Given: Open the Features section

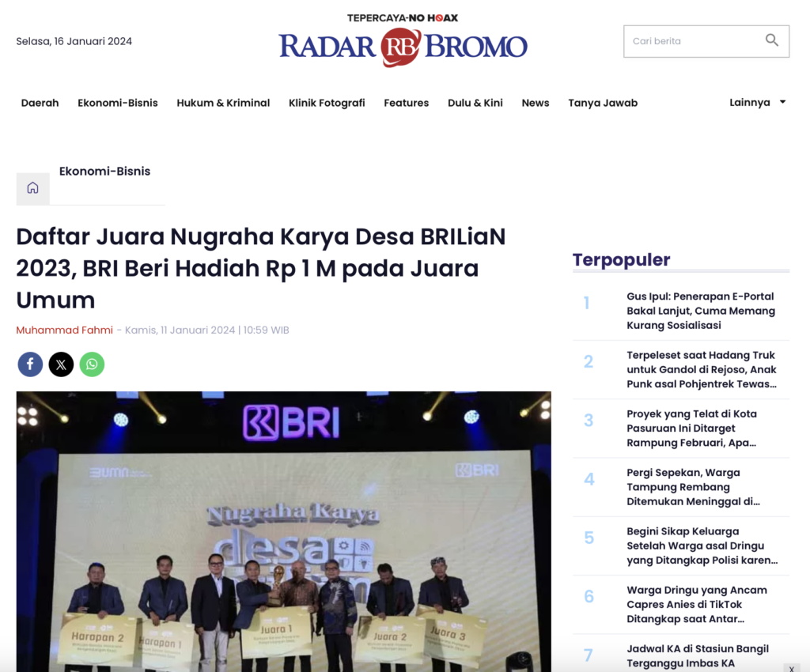Looking at the screenshot, I should (x=406, y=103).
